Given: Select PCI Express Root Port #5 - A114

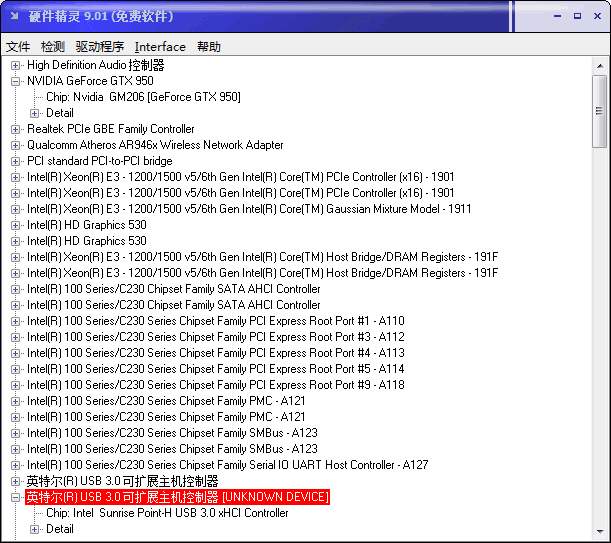Looking at the screenshot, I should click(x=215, y=369).
